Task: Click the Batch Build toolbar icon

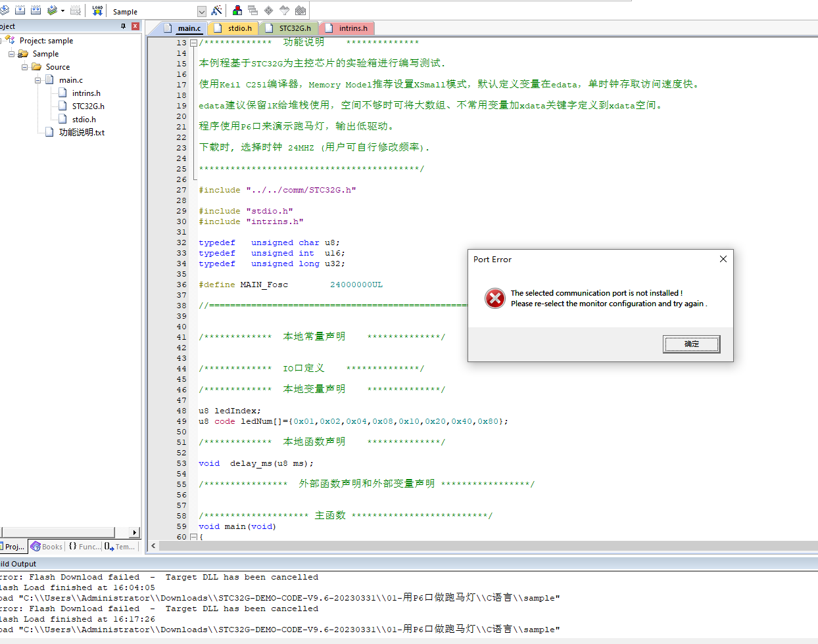Action: coord(52,11)
